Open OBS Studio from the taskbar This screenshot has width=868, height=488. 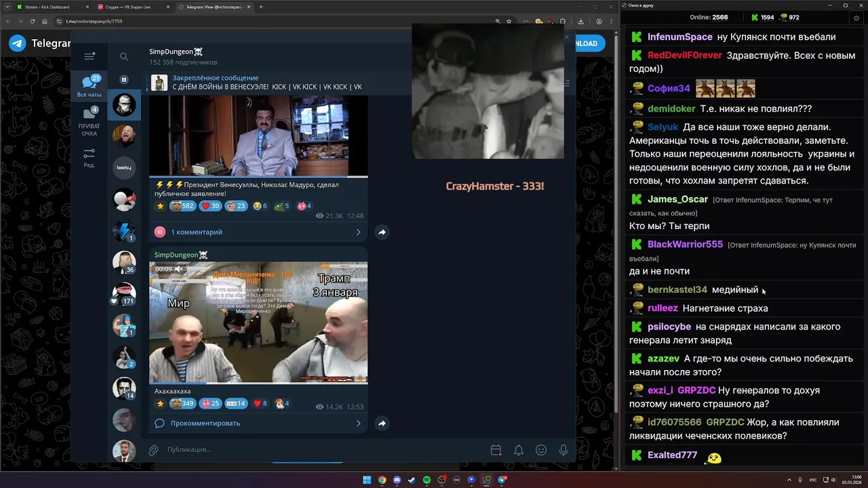pos(441,480)
